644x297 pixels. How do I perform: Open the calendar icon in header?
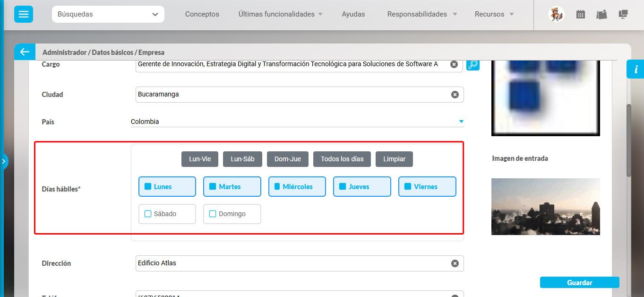coord(581,14)
